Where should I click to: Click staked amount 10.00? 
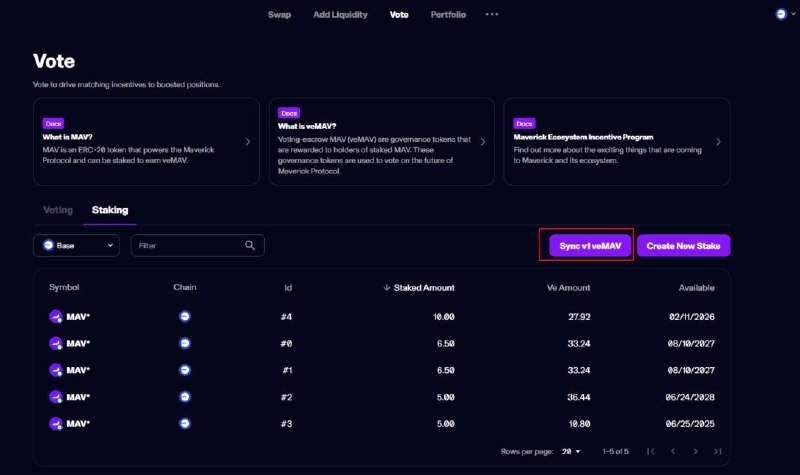pos(443,317)
